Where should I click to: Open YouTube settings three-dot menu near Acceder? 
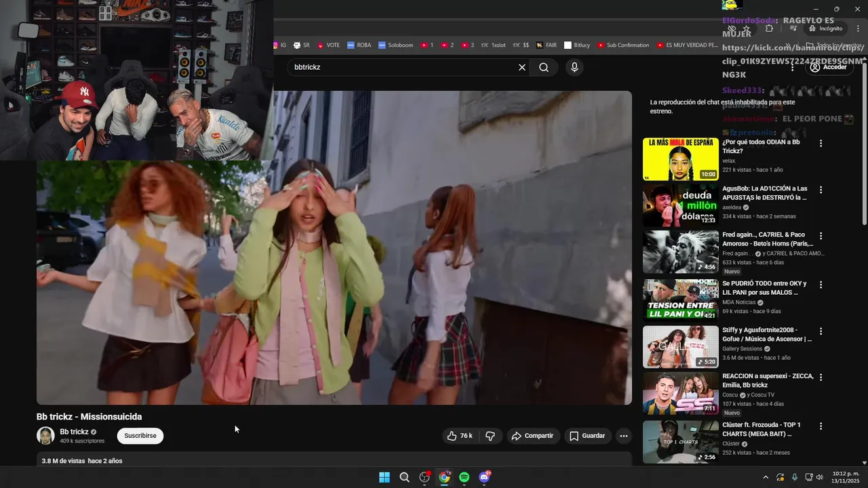click(792, 67)
